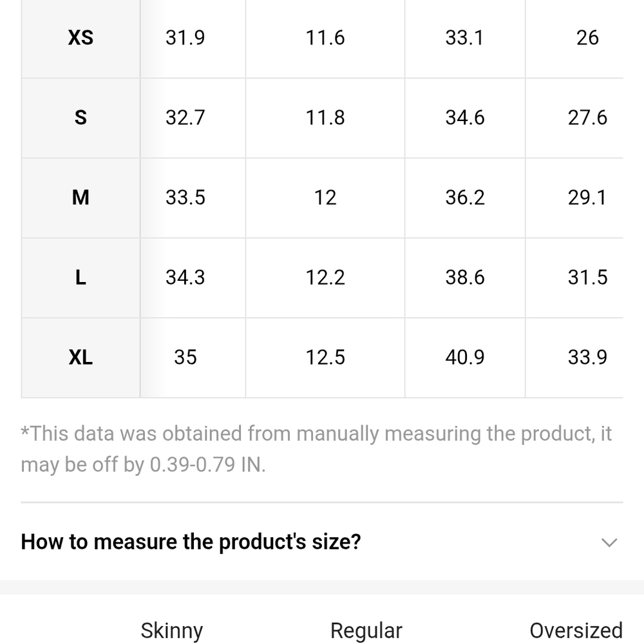Expand the product size measuring guide chevron
The width and height of the screenshot is (644, 644).
point(609,542)
